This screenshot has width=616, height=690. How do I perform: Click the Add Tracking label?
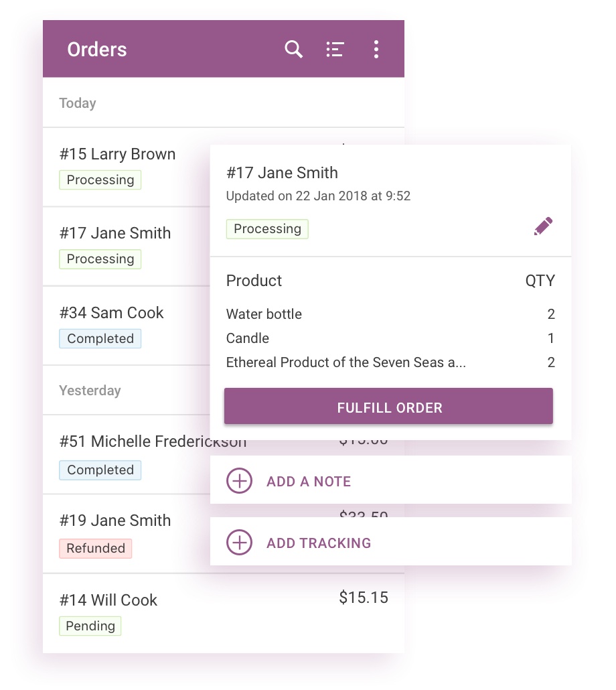[x=319, y=543]
